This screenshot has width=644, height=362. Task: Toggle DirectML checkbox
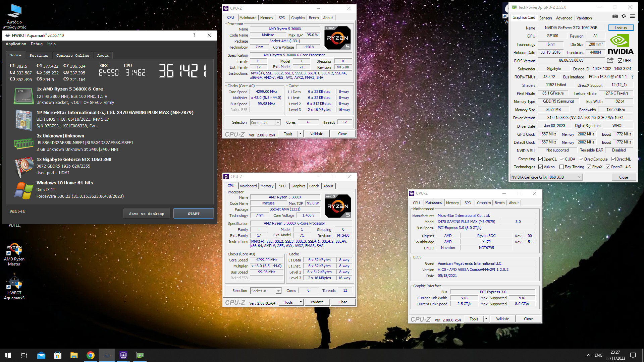(613, 159)
